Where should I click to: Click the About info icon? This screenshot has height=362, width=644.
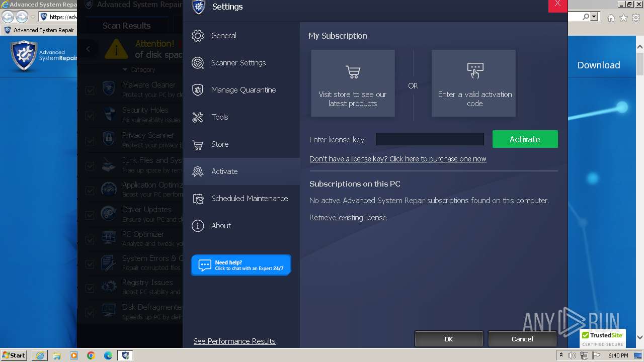pyautogui.click(x=198, y=226)
